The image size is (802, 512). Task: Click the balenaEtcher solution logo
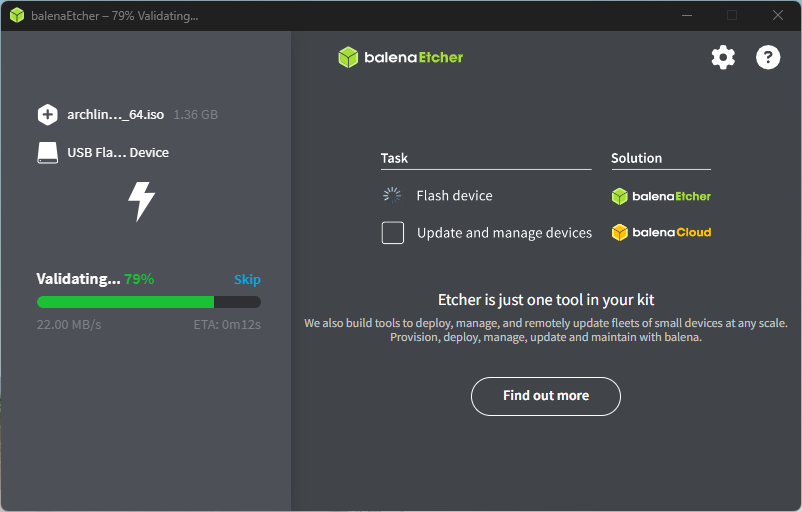661,196
